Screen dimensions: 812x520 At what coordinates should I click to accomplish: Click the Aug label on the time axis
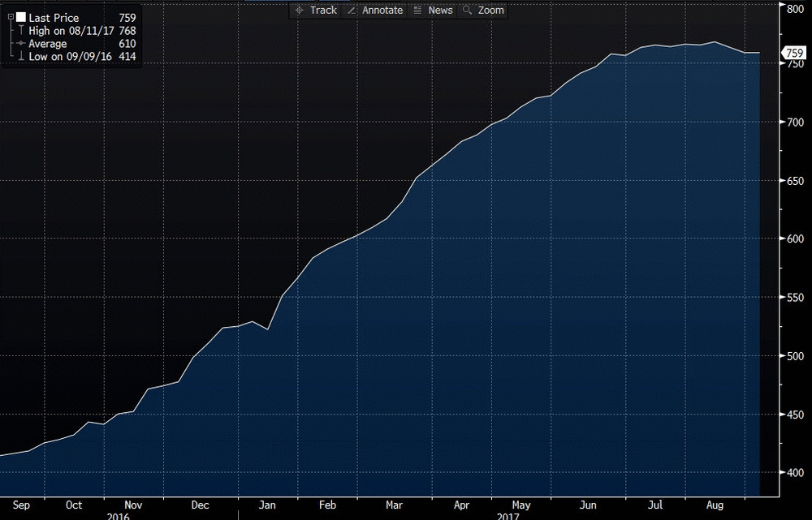point(715,505)
